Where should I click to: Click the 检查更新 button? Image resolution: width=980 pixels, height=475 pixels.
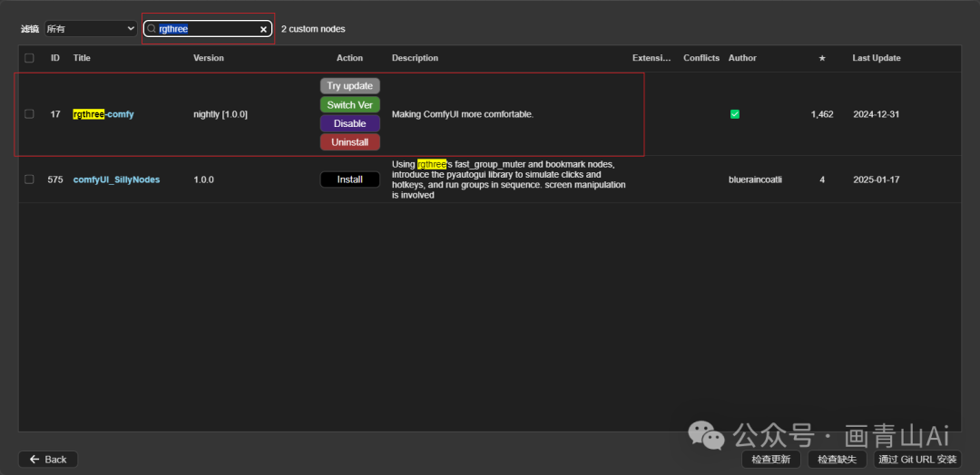(x=771, y=460)
